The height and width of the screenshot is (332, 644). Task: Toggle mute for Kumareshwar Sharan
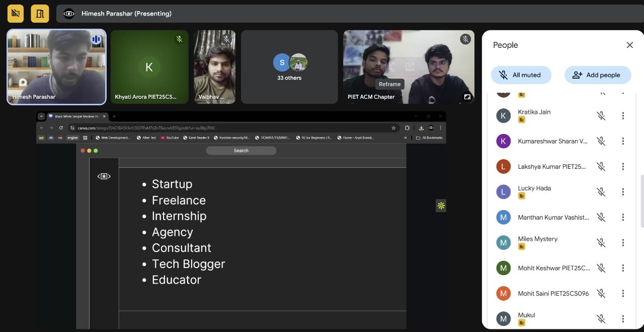[x=601, y=141]
